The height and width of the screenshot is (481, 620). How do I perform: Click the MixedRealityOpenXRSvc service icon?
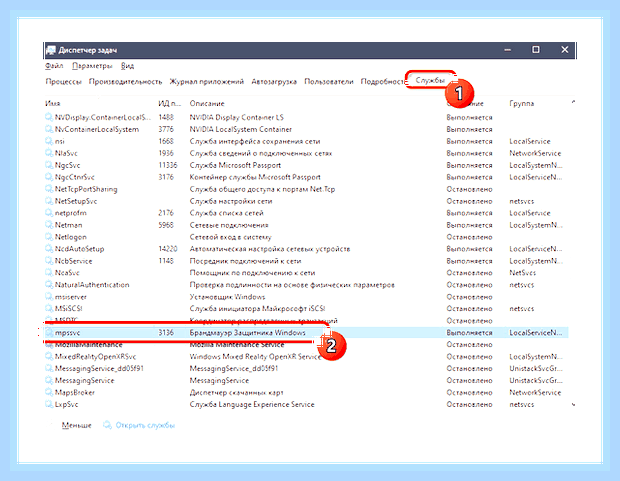pyautogui.click(x=49, y=356)
